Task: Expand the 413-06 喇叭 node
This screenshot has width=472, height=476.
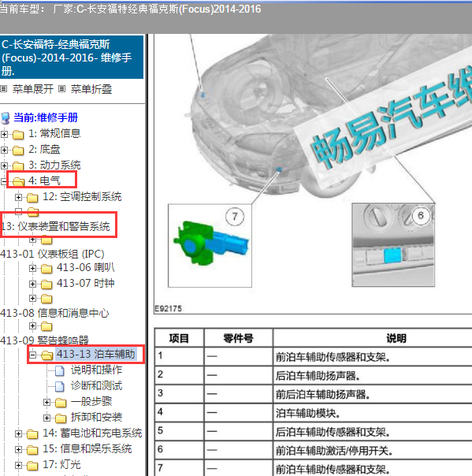Action: click(x=32, y=269)
